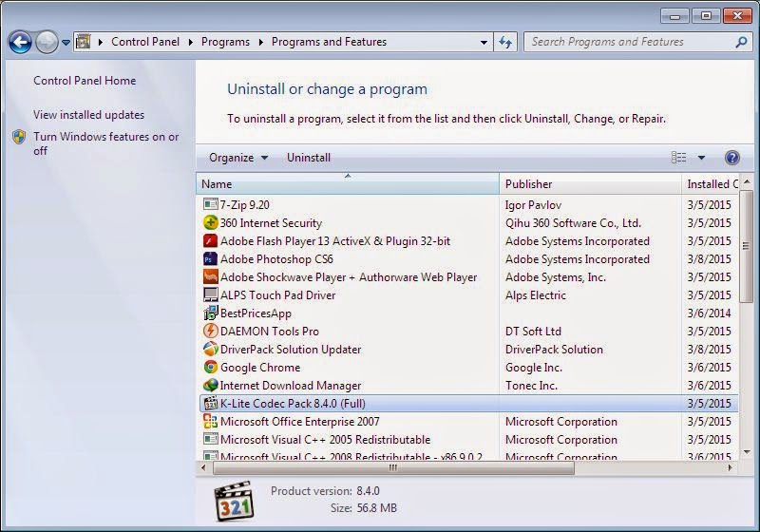The image size is (760, 532).
Task: Open View installed updates link
Action: tap(88, 115)
